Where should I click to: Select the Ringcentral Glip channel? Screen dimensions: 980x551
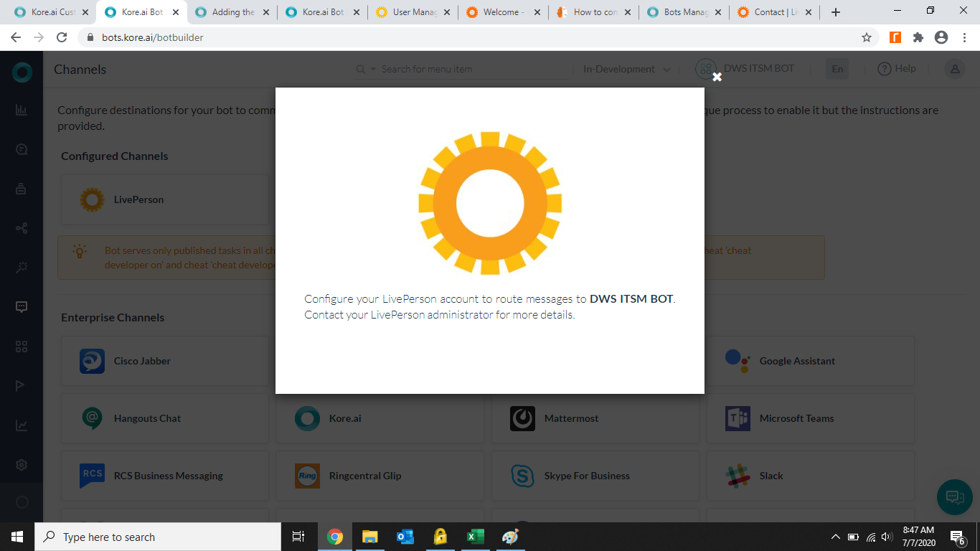[380, 476]
